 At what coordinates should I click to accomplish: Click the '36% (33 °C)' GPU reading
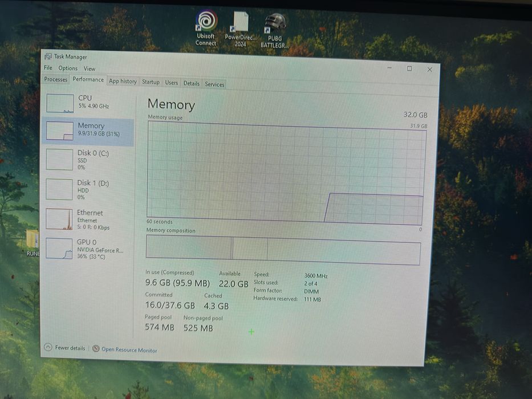pos(91,256)
